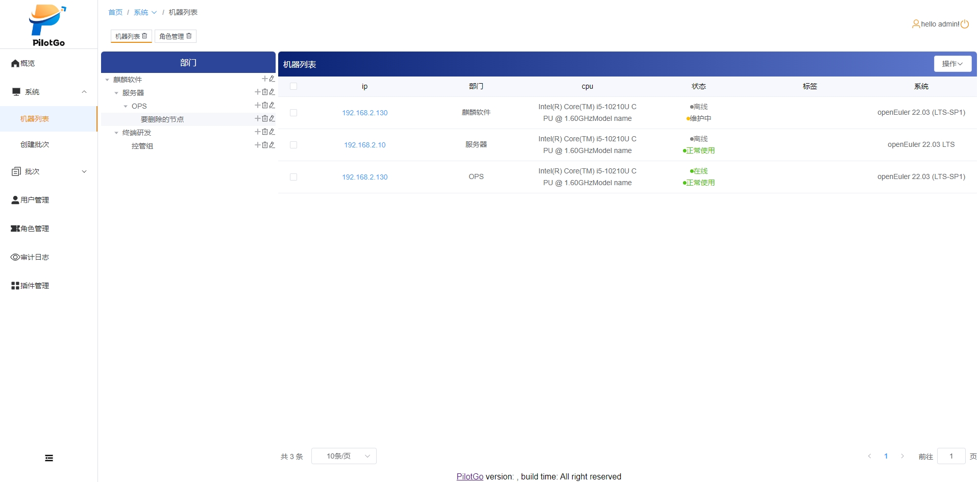Image resolution: width=980 pixels, height=482 pixels.
Task: Select the checkbox for the OPS machine row
Action: 293,177
